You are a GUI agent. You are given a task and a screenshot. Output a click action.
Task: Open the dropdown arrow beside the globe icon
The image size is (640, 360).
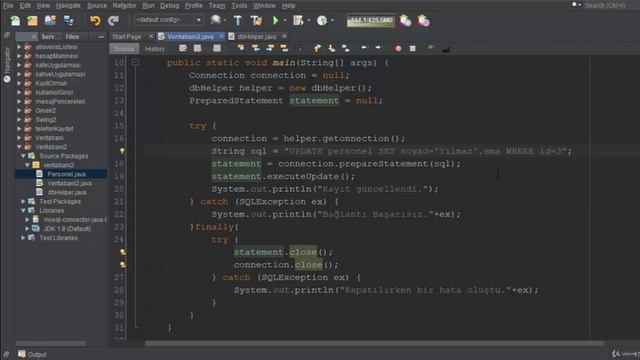pos(225,20)
